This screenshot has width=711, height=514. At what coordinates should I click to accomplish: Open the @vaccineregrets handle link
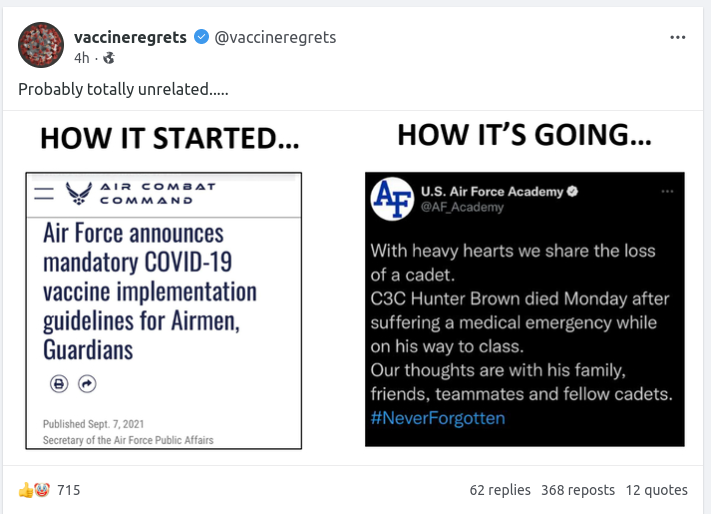click(x=275, y=37)
